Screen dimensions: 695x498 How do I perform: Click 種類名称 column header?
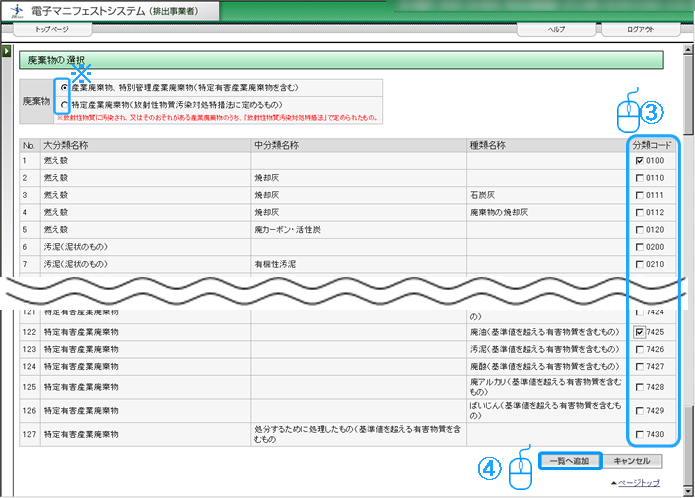[x=547, y=145]
